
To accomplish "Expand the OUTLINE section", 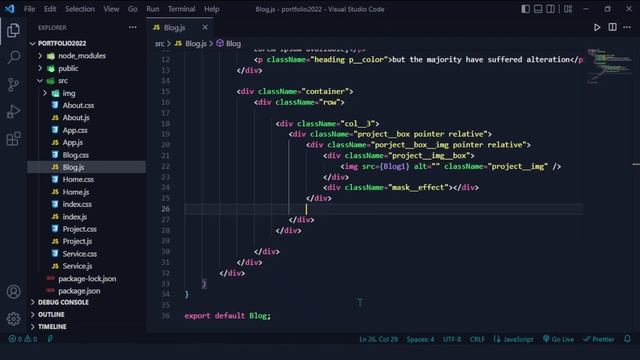I will click(x=51, y=314).
